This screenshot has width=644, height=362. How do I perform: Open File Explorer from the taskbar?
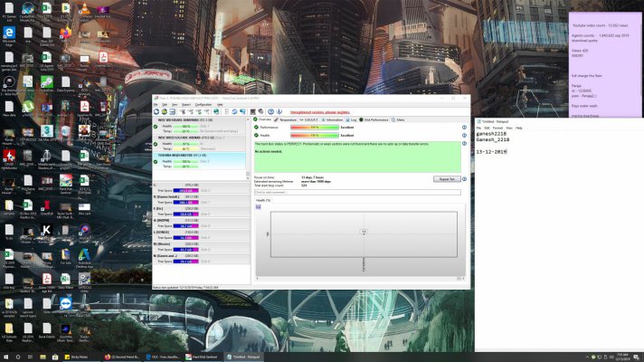43,357
